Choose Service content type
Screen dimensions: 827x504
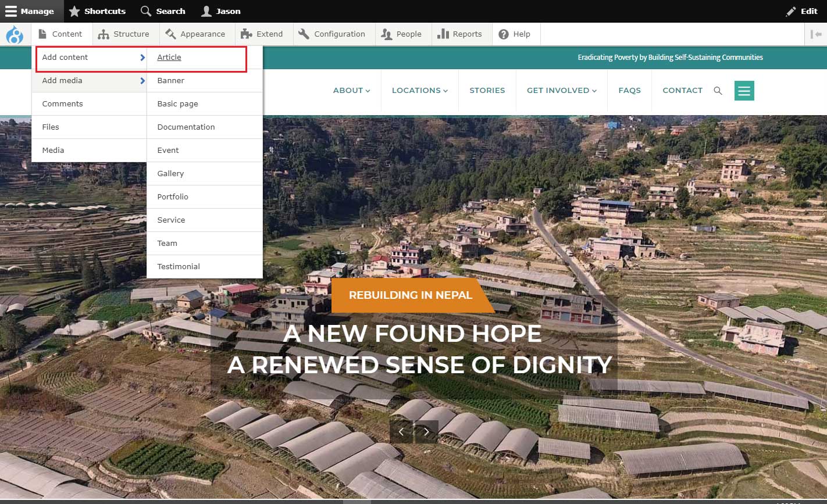pos(205,220)
